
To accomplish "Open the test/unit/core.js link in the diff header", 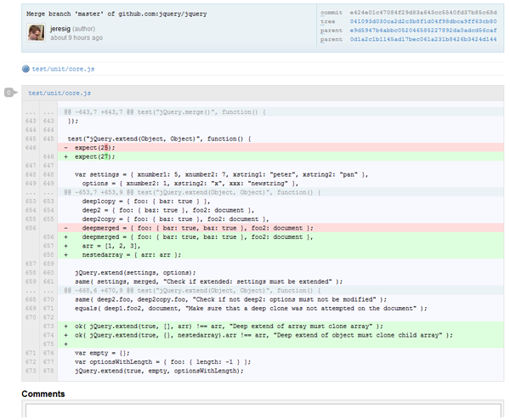I will [x=59, y=93].
